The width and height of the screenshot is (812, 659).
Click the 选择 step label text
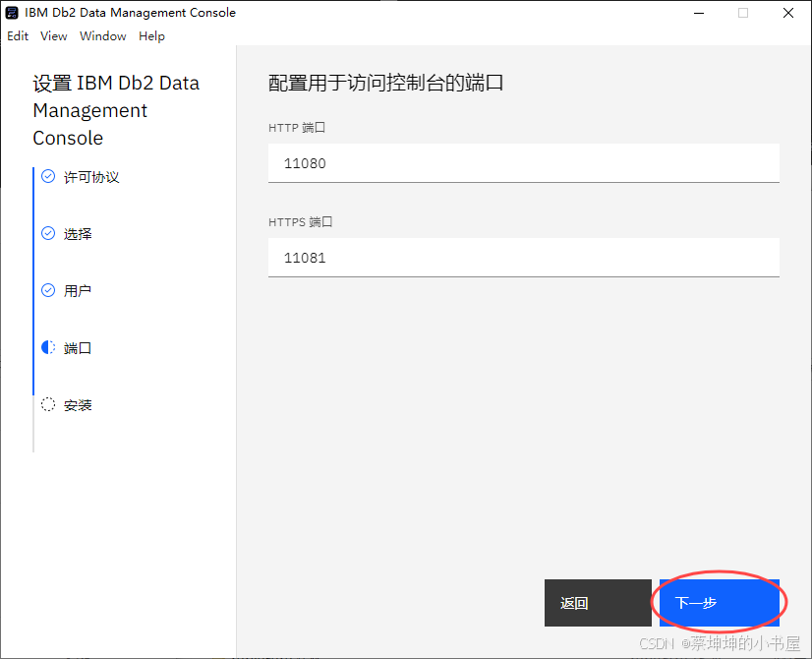(78, 233)
